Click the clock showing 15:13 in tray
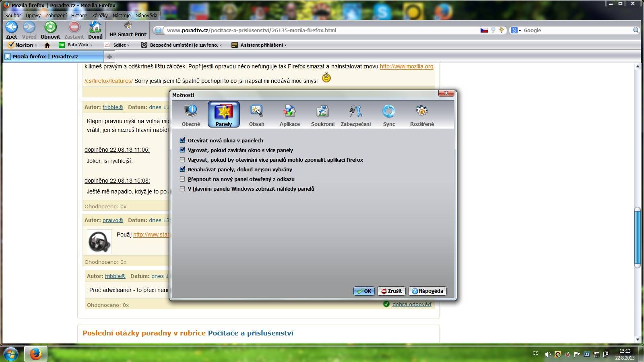The width and height of the screenshot is (644, 362). [x=625, y=351]
